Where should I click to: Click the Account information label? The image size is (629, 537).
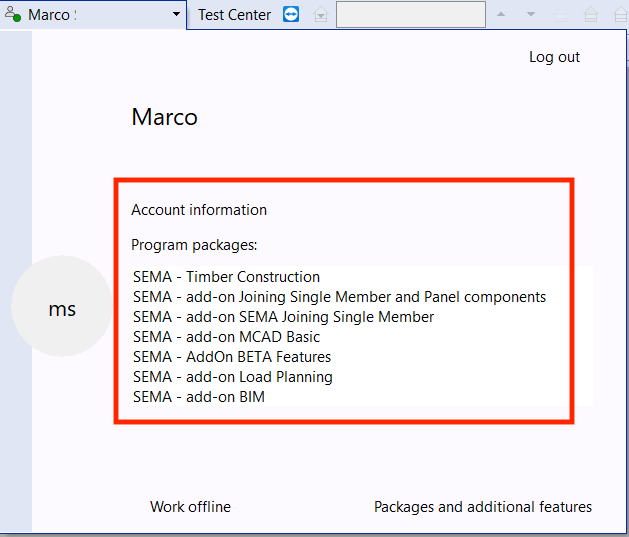click(x=199, y=210)
